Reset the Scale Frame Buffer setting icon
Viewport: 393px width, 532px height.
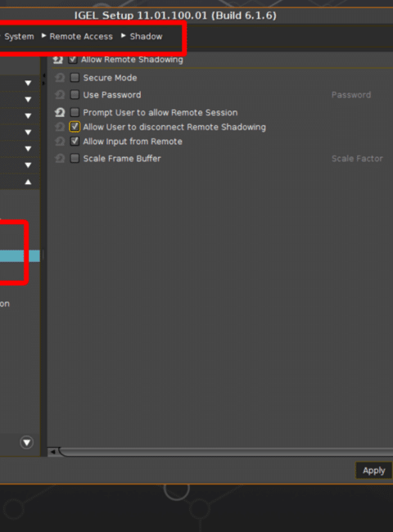(x=60, y=158)
